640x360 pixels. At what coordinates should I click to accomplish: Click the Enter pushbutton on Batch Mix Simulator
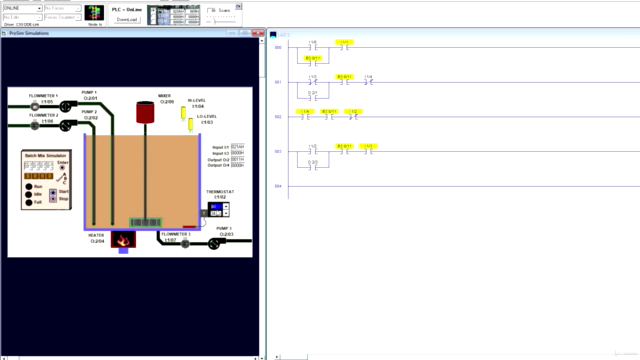coord(62,168)
